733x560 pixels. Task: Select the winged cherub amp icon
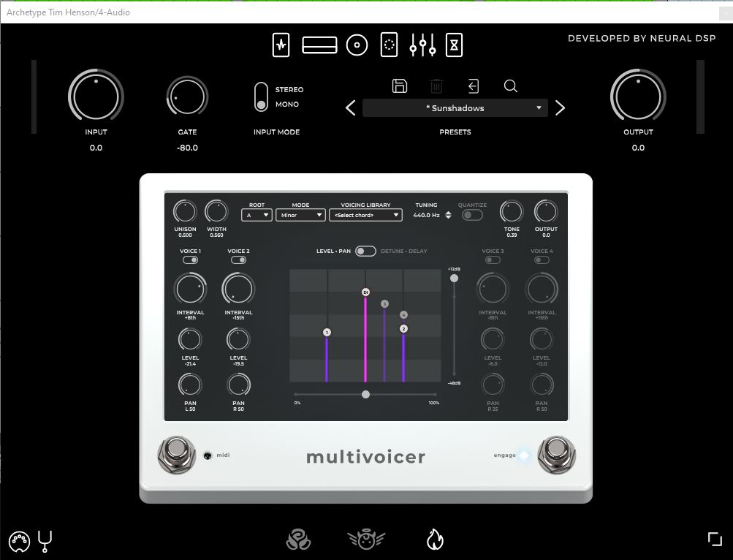pos(366,540)
